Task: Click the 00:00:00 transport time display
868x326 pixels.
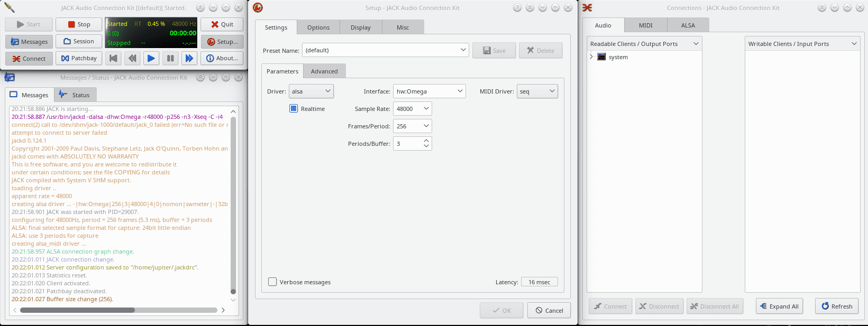Action: [183, 33]
